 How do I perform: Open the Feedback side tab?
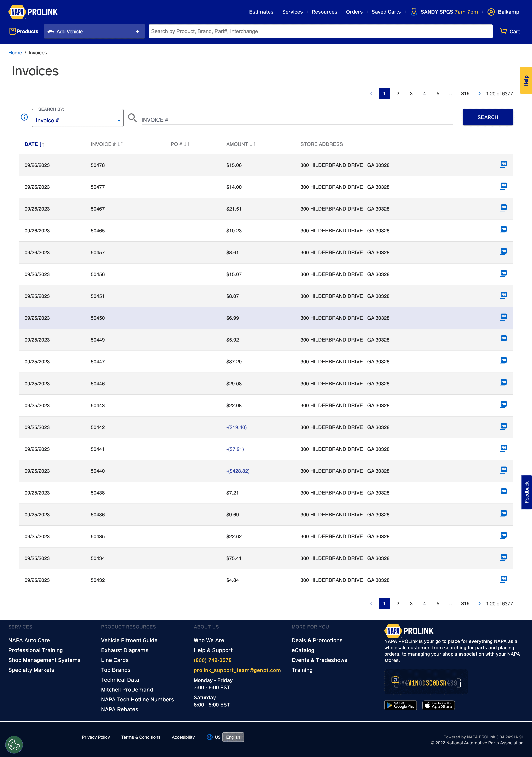coord(526,492)
